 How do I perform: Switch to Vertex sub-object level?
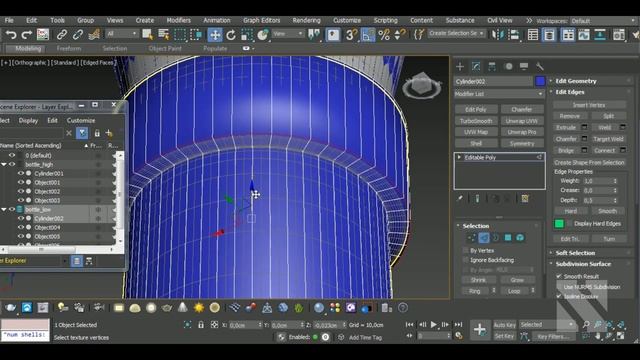pos(471,238)
